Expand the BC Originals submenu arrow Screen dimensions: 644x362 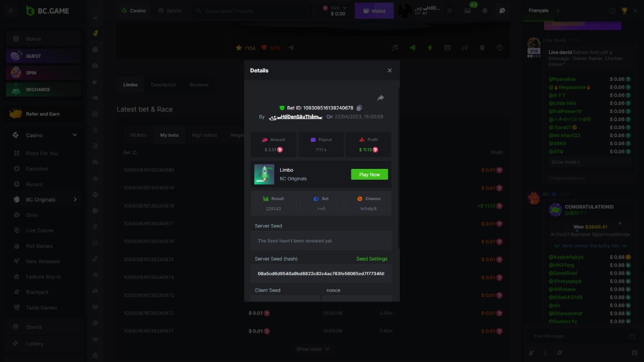pyautogui.click(x=75, y=200)
